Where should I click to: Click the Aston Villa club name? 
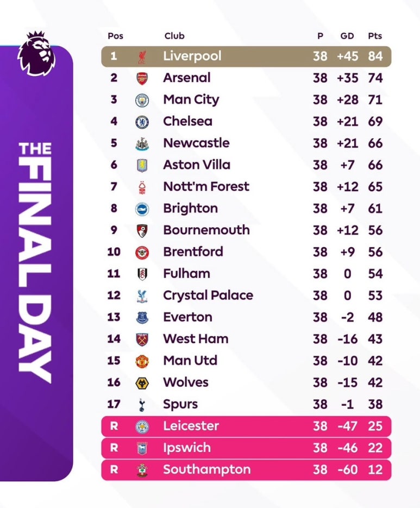[197, 165]
